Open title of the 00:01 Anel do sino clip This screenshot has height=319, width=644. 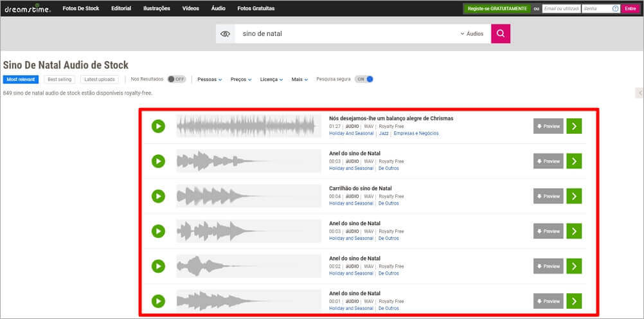click(x=354, y=293)
